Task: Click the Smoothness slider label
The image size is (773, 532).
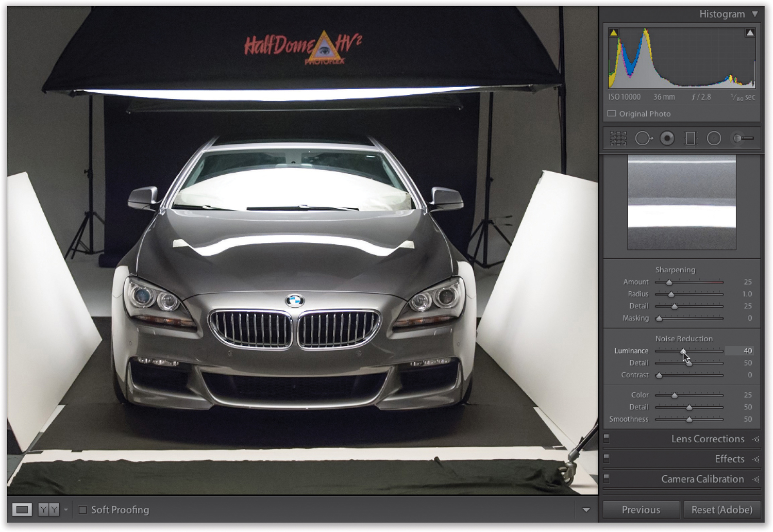Action: (629, 419)
